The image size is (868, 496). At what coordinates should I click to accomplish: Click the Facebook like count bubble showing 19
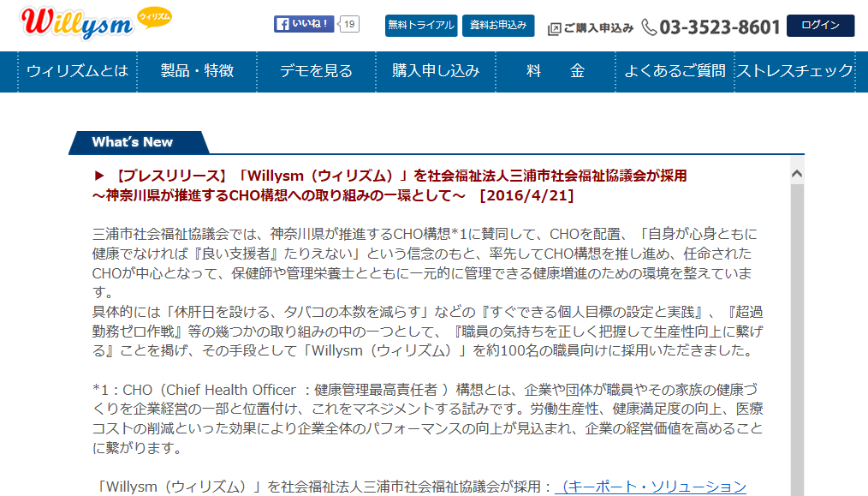[349, 25]
